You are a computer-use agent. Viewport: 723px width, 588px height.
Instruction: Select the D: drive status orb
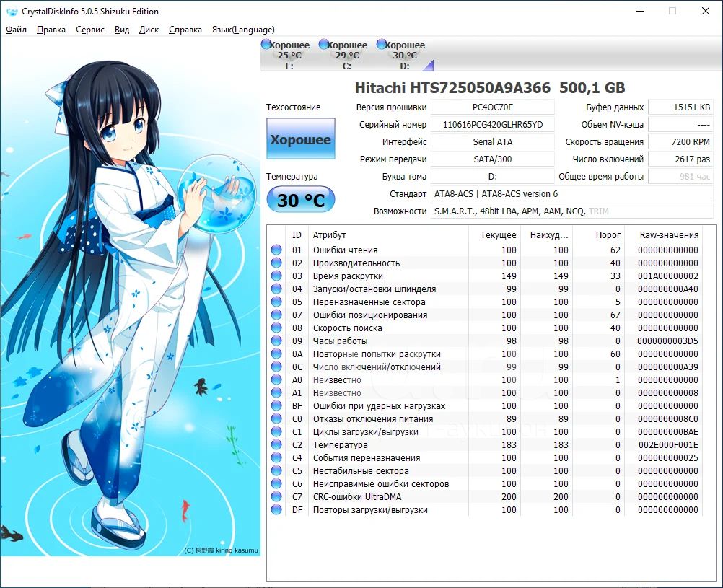[x=381, y=44]
